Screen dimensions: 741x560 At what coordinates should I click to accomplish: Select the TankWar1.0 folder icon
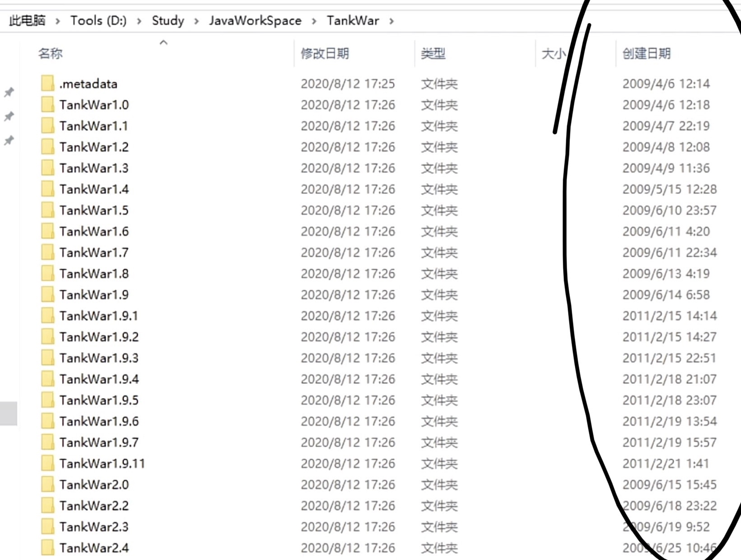47,105
